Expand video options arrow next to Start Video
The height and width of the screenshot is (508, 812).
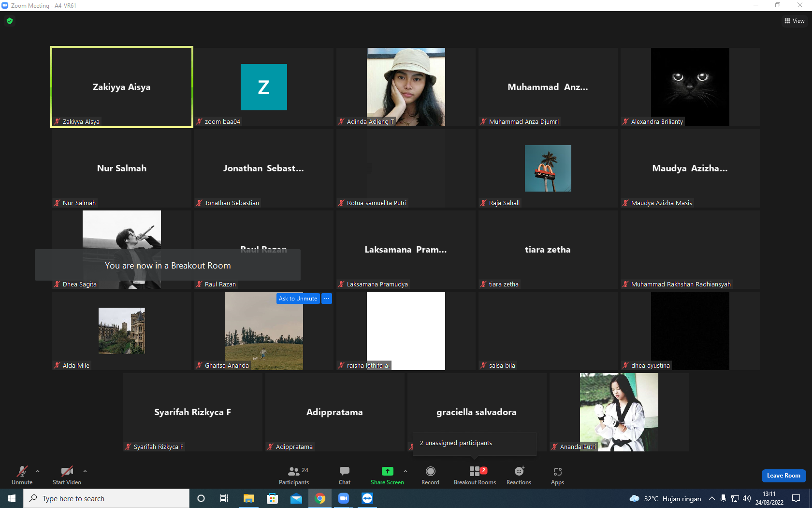[85, 471]
